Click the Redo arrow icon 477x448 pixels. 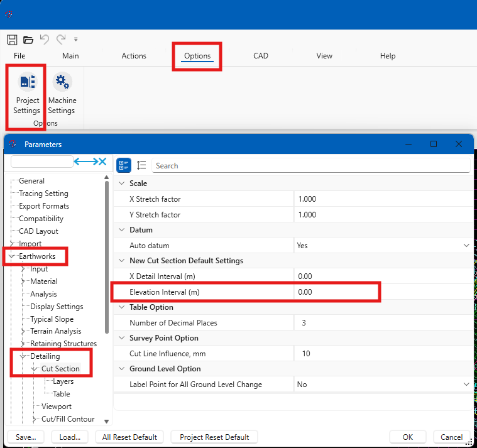61,39
